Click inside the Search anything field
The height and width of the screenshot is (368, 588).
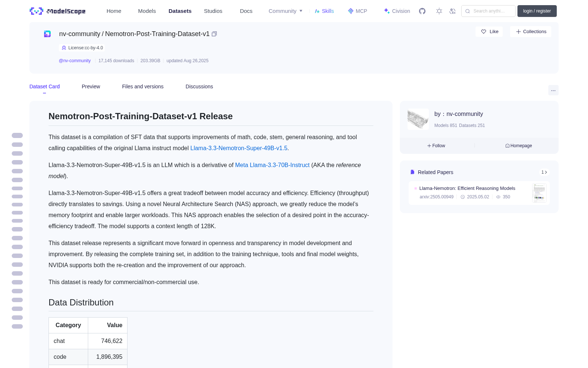tap(488, 11)
